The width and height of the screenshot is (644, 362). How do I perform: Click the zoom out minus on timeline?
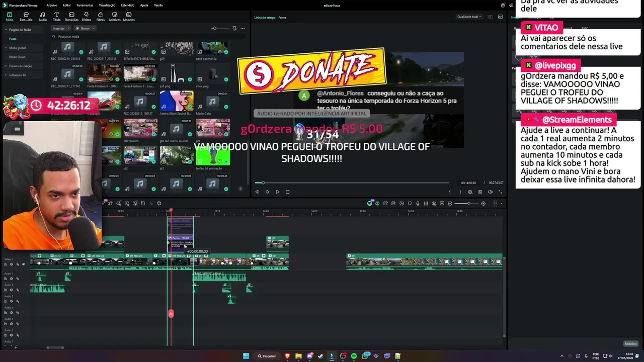[x=450, y=204]
